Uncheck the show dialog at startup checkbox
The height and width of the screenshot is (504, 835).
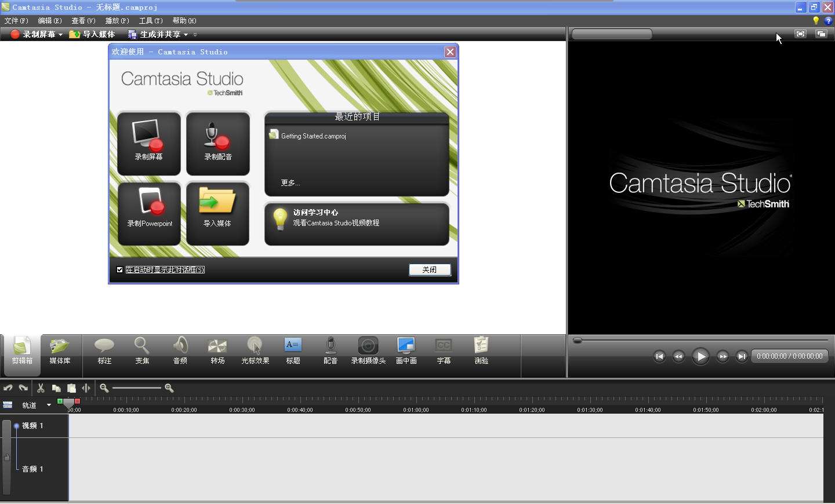coord(120,270)
